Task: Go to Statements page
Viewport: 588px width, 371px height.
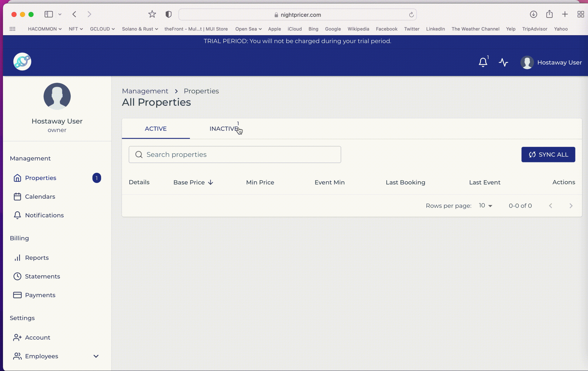Action: pos(42,276)
